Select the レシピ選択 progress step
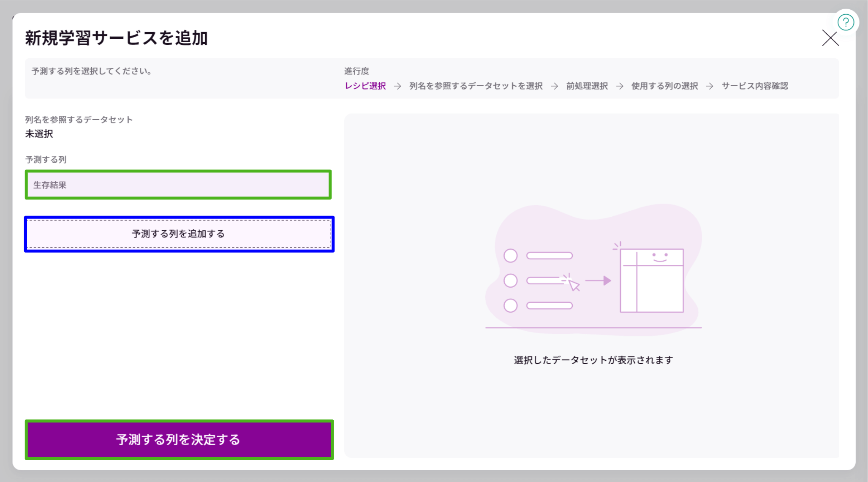868x482 pixels. 365,86
